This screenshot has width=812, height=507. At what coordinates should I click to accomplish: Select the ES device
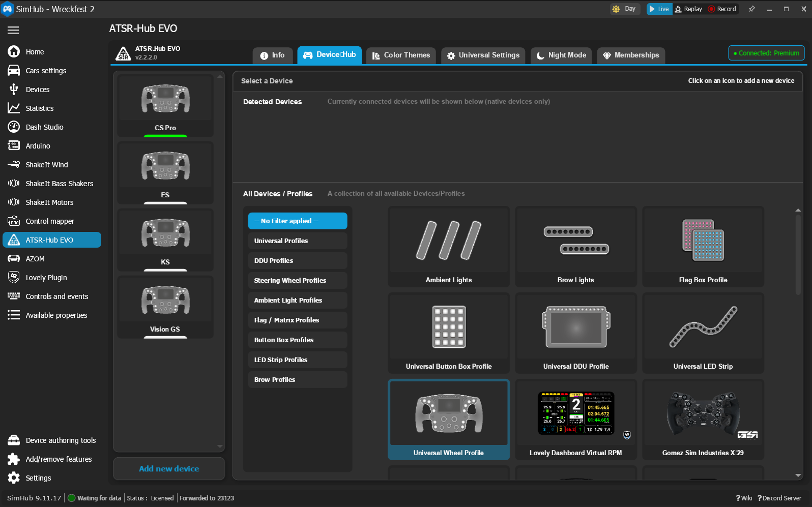[165, 173]
